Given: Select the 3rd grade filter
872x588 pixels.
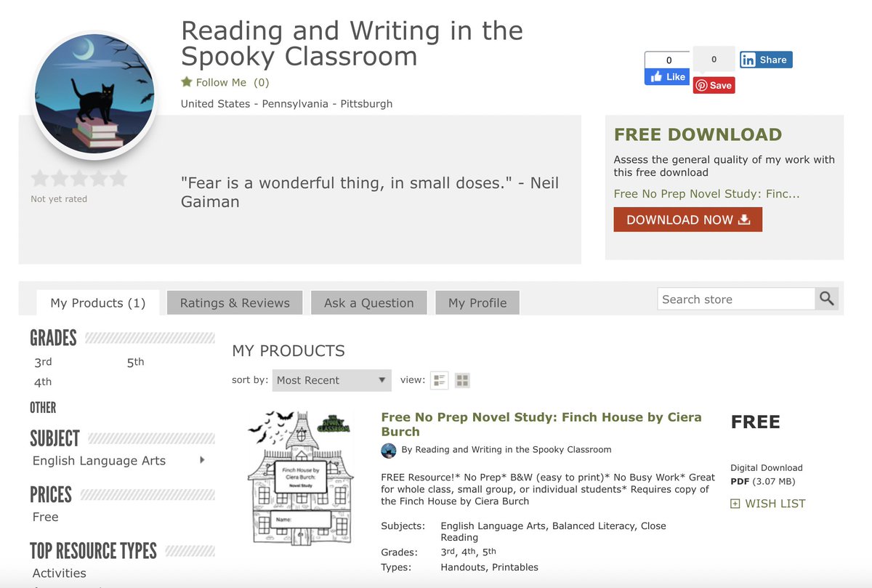Looking at the screenshot, I should (42, 361).
